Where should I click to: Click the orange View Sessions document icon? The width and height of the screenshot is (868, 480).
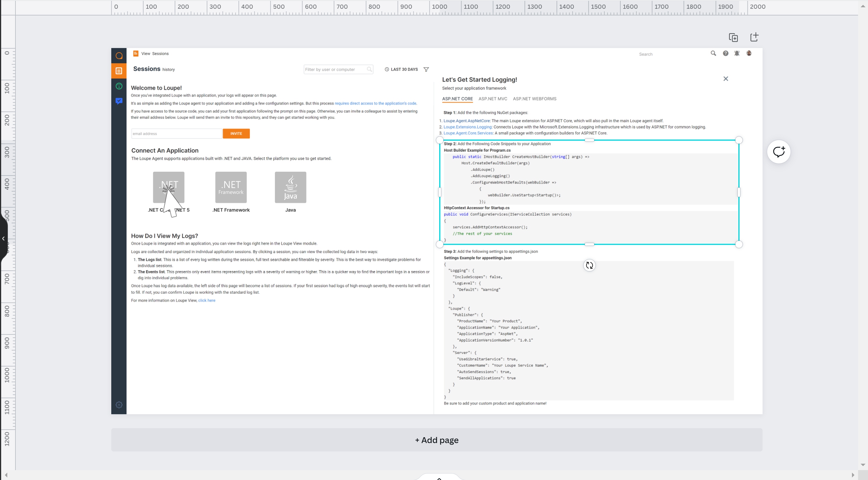(136, 53)
